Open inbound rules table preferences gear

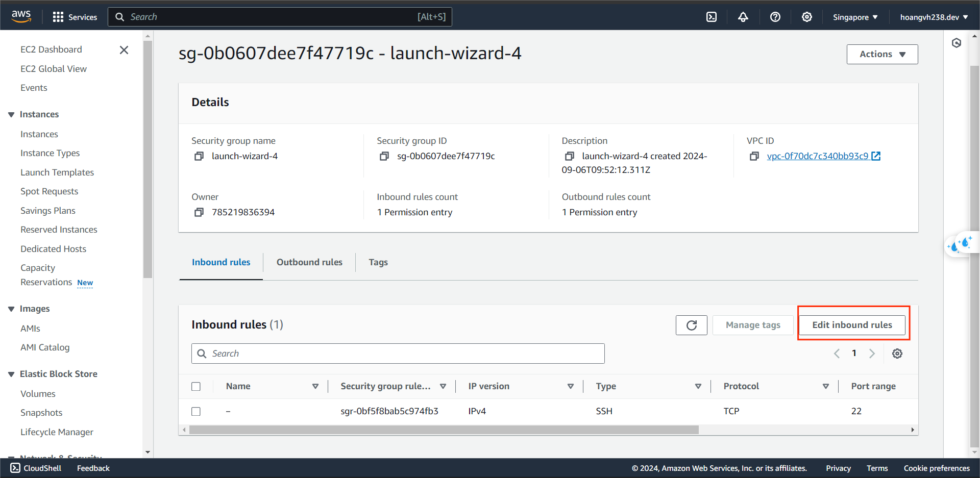pos(897,354)
